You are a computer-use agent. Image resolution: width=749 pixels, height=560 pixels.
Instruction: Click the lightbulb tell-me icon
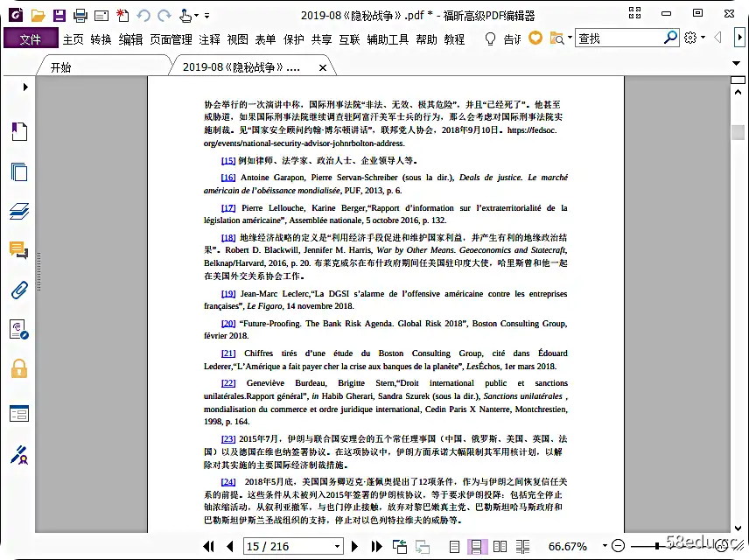point(490,38)
